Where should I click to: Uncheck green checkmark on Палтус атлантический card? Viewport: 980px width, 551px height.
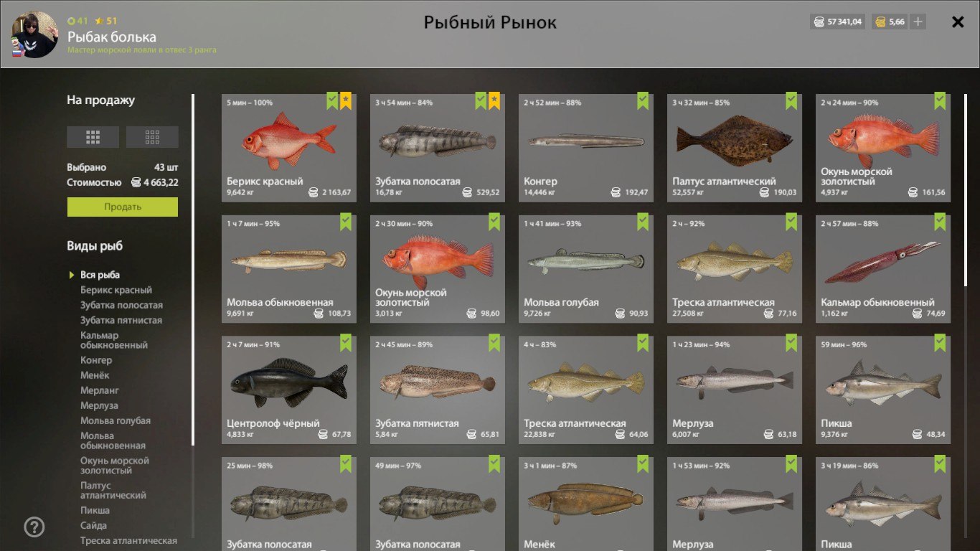pyautogui.click(x=791, y=101)
